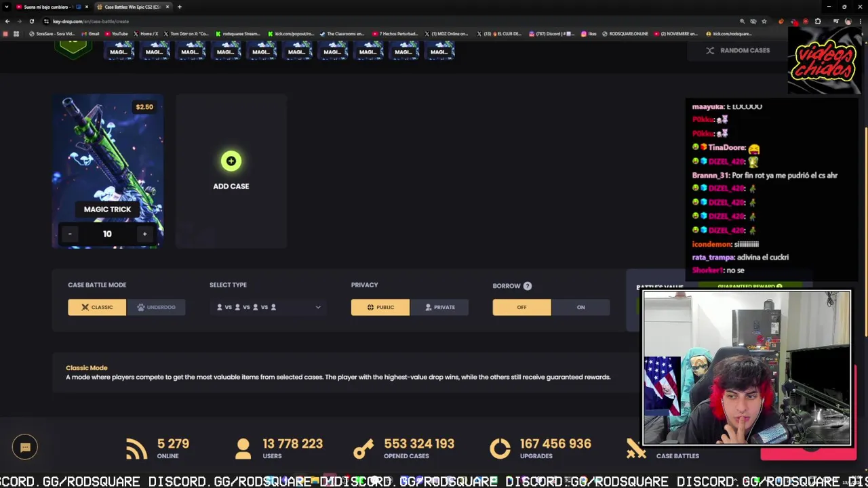868x488 pixels.
Task: Open the SoraSave bookmark
Action: tap(52, 34)
